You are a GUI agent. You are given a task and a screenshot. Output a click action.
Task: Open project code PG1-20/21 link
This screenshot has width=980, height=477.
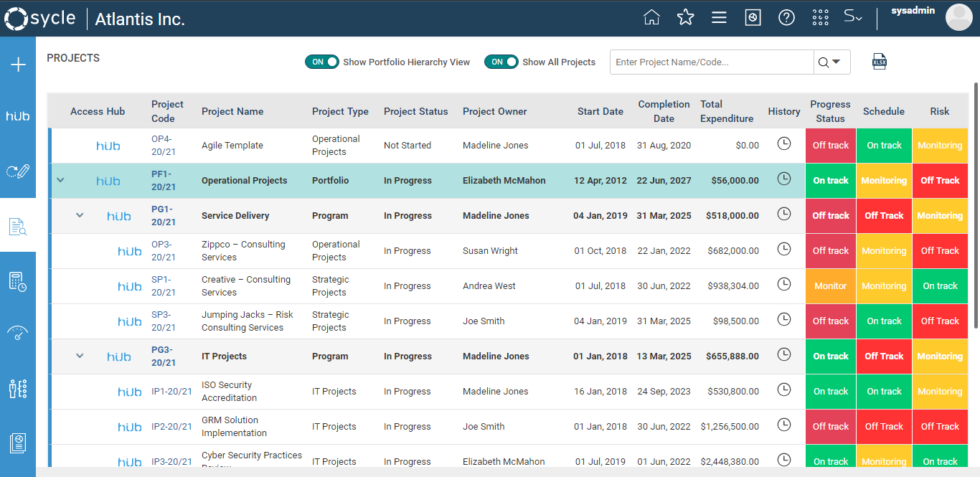(x=164, y=216)
